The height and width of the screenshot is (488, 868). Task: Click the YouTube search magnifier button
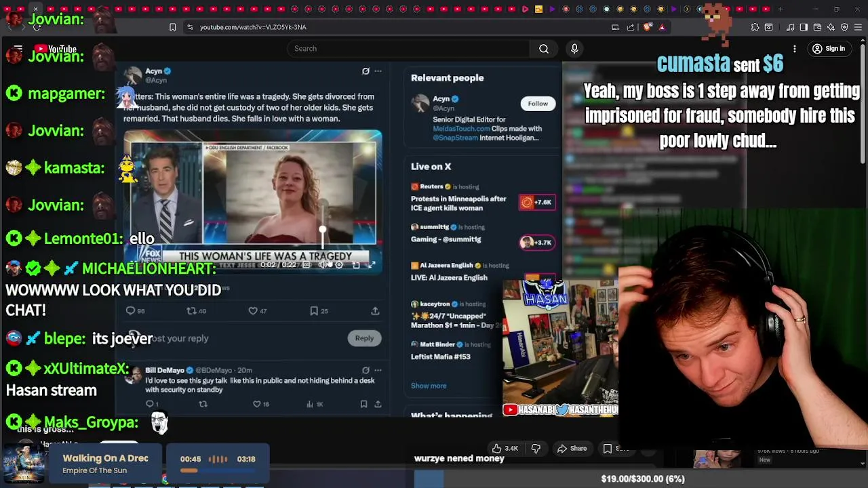(x=543, y=49)
